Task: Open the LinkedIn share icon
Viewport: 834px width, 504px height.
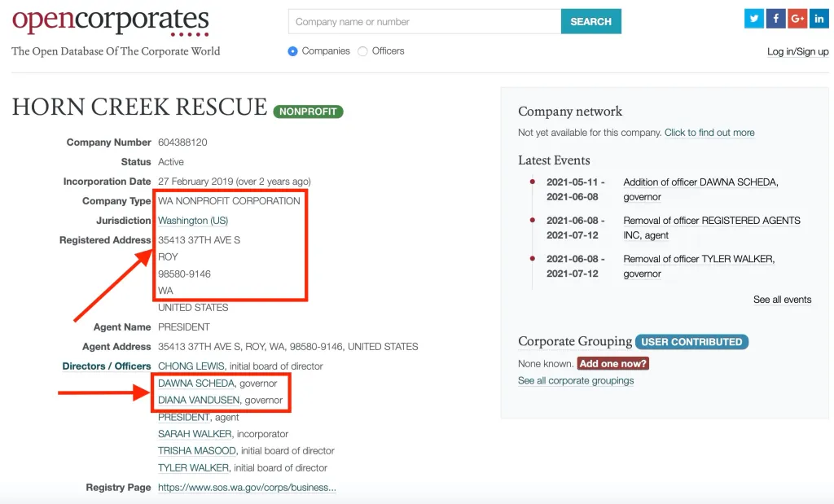Action: pyautogui.click(x=819, y=19)
